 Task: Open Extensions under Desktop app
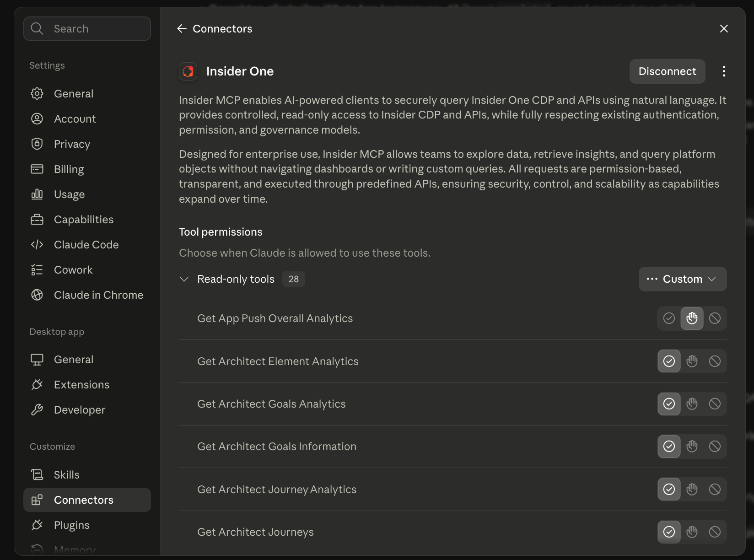click(87, 384)
